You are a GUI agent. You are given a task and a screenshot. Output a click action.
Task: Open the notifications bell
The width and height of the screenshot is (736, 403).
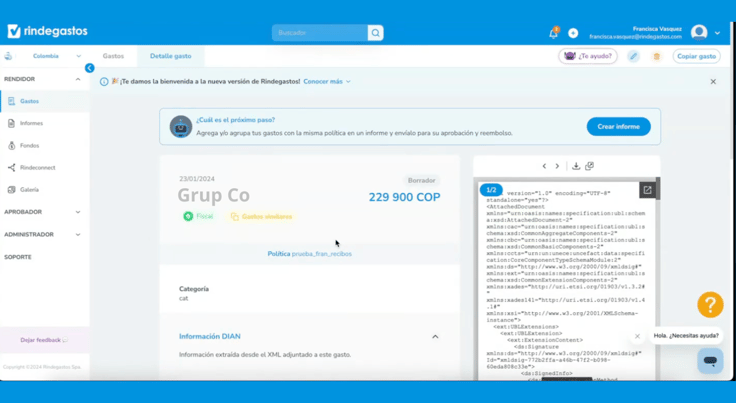click(553, 33)
